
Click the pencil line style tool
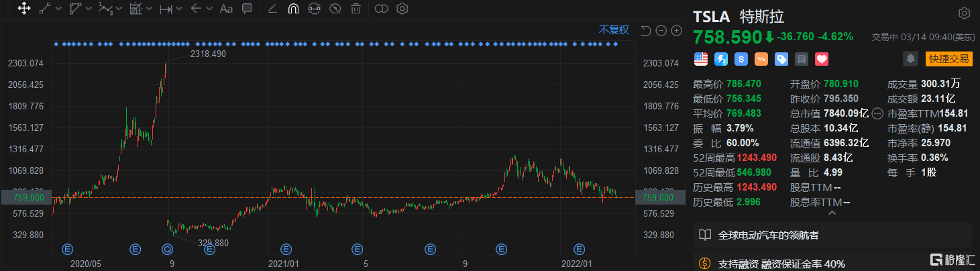(x=272, y=9)
